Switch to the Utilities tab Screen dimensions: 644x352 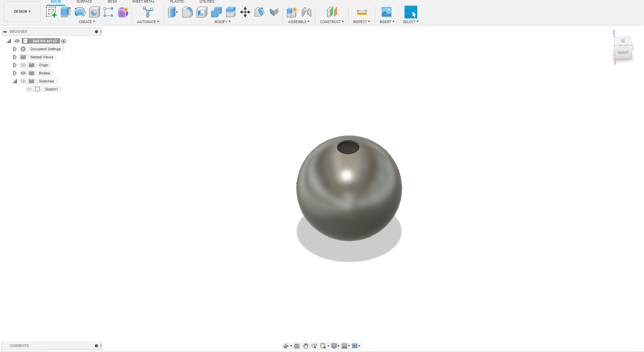(207, 2)
